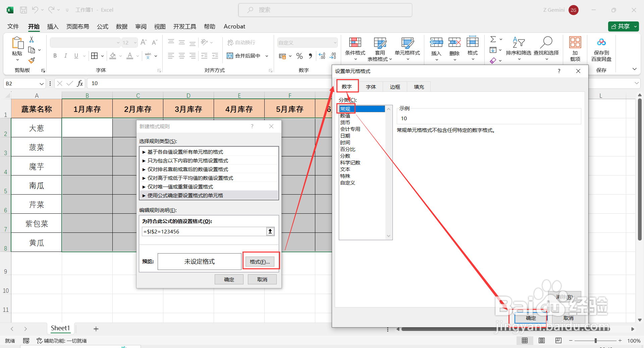
Task: Open Conditional Formatting (条件格式) menu
Action: [x=355, y=49]
